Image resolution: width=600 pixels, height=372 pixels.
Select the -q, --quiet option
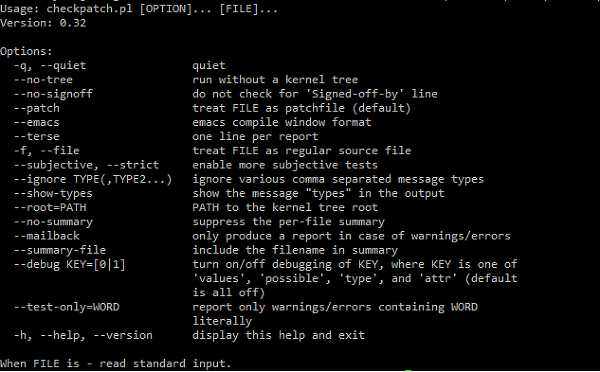click(50, 66)
